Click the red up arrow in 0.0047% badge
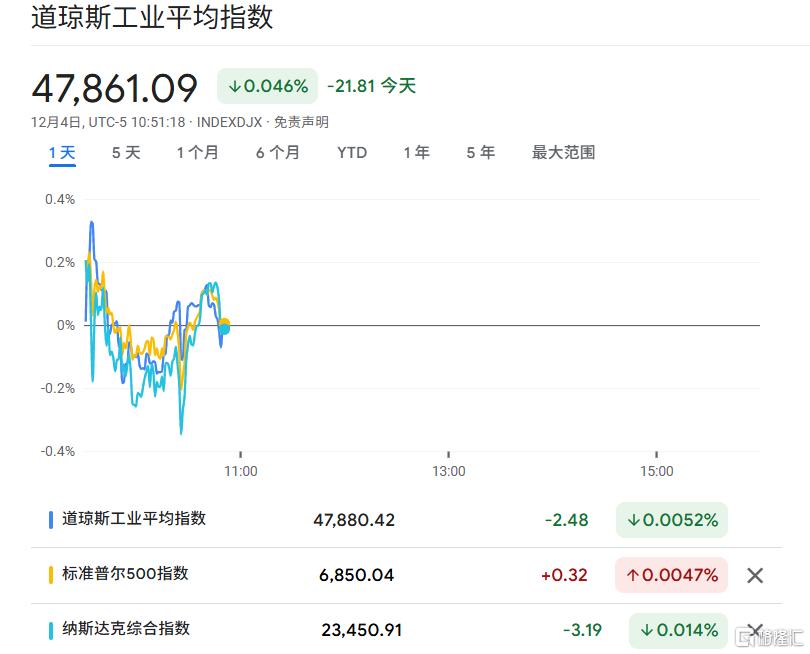The width and height of the screenshot is (810, 654). point(633,575)
